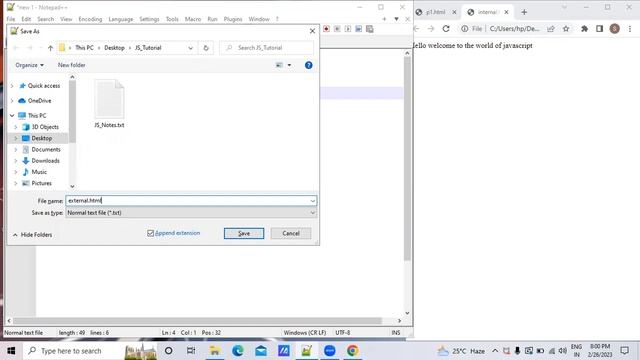This screenshot has width=640, height=360.
Task: Bookmark this page with the star icon
Action: tap(566, 29)
